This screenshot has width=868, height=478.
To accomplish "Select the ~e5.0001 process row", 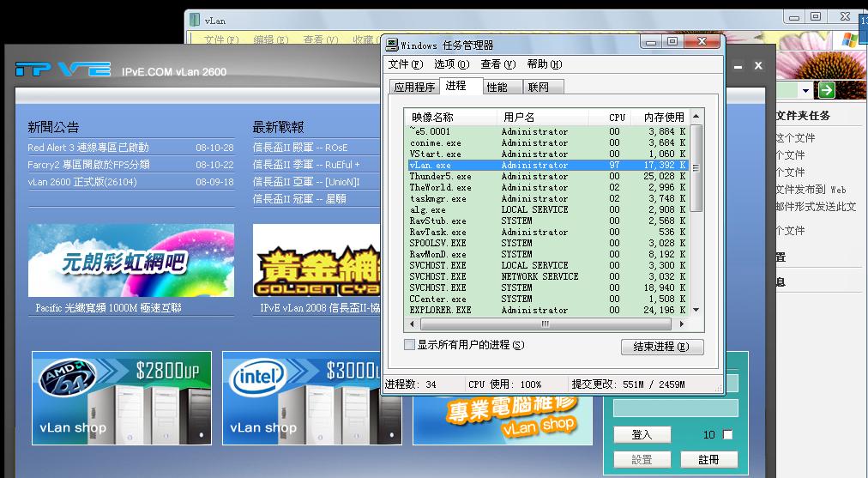I will tap(547, 131).
